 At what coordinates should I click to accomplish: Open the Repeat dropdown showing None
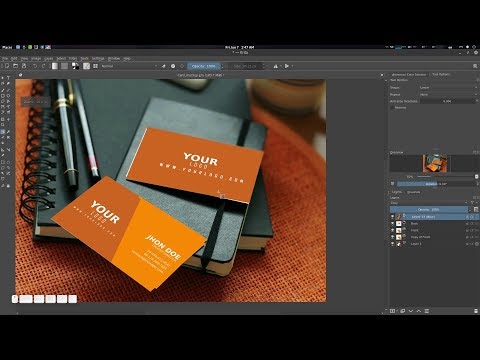point(448,94)
